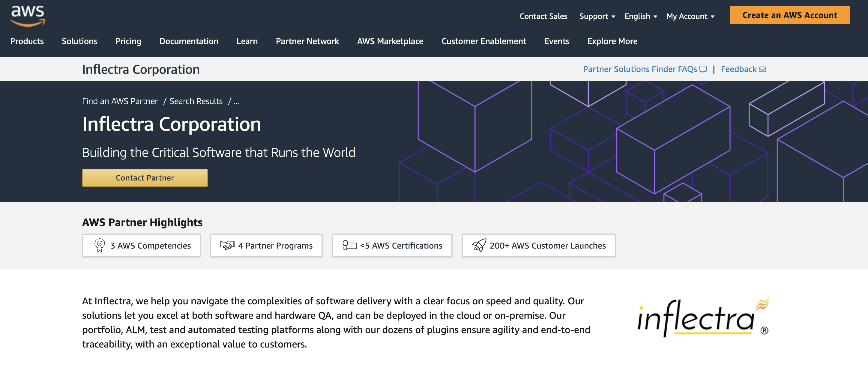Expand the My Account dropdown

click(690, 16)
